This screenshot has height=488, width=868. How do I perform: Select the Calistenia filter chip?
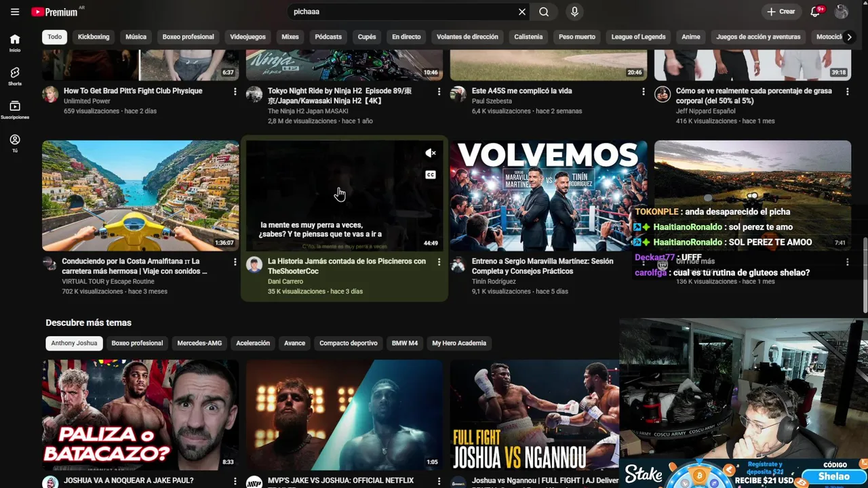[x=528, y=37]
